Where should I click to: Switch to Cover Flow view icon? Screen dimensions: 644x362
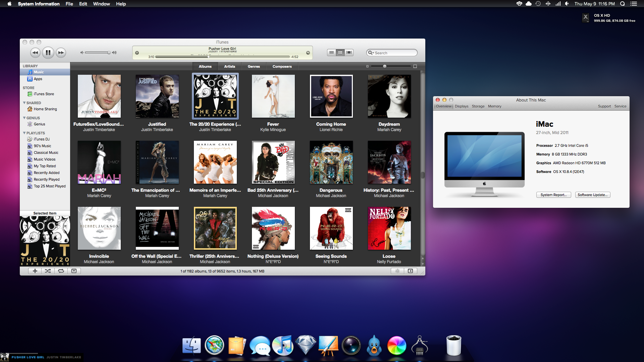(349, 53)
